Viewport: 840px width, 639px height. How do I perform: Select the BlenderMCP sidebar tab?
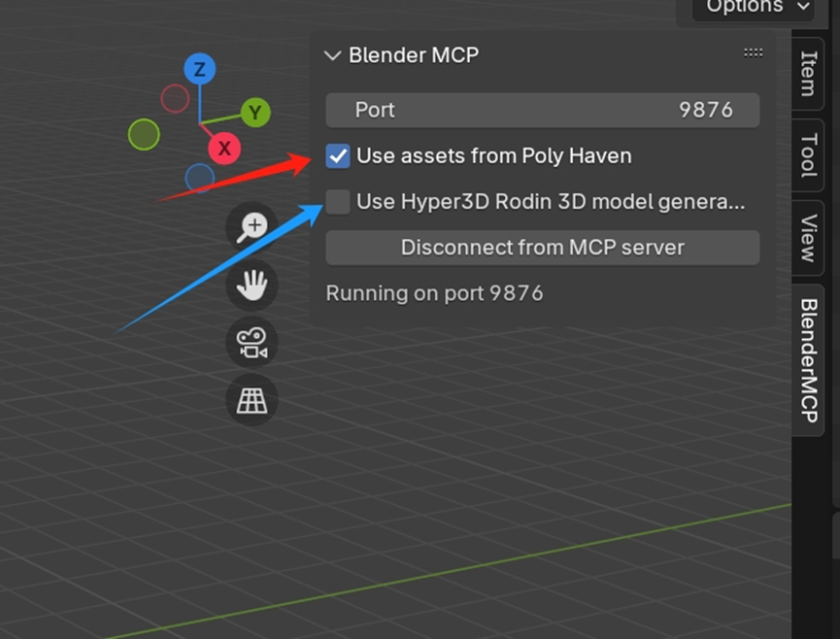click(808, 360)
